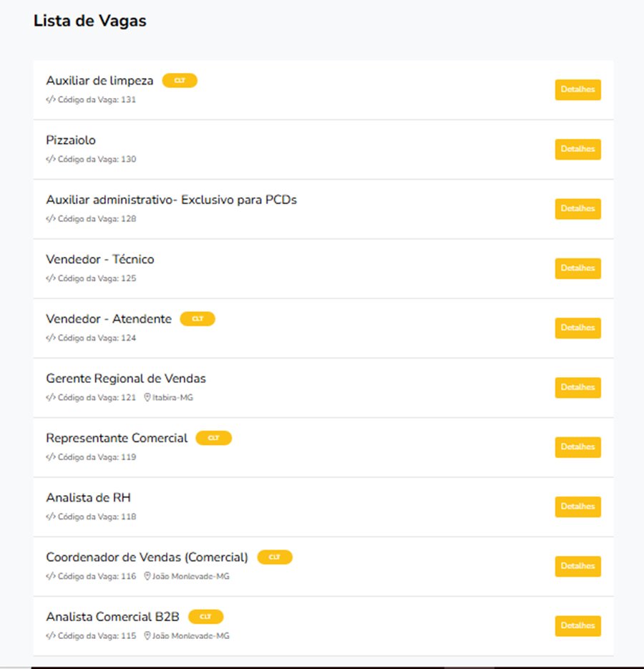Click the location pin in Analista Comercial B2B row
This screenshot has width=644, height=669.
point(147,636)
